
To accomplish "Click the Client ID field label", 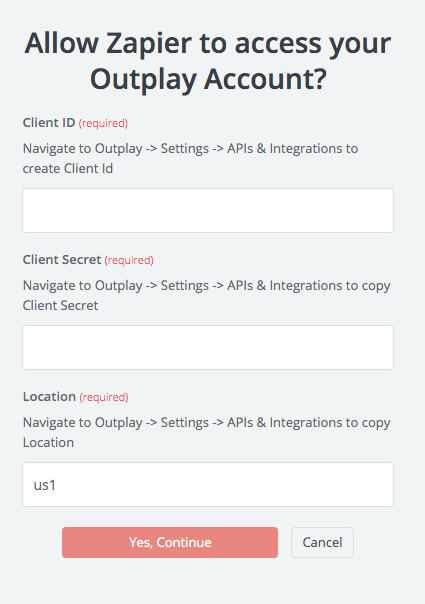I will tap(49, 122).
